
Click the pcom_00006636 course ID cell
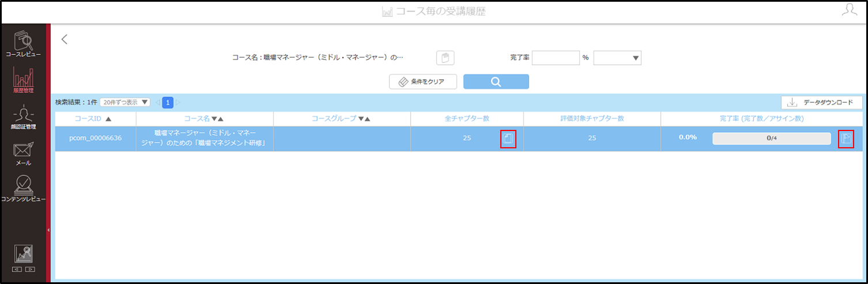pyautogui.click(x=96, y=139)
